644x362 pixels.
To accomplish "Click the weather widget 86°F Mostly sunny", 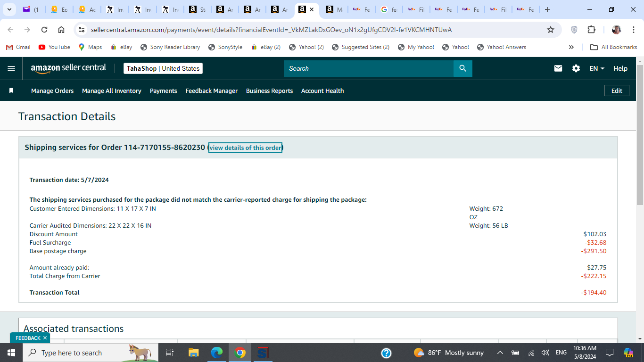I will tap(448, 353).
